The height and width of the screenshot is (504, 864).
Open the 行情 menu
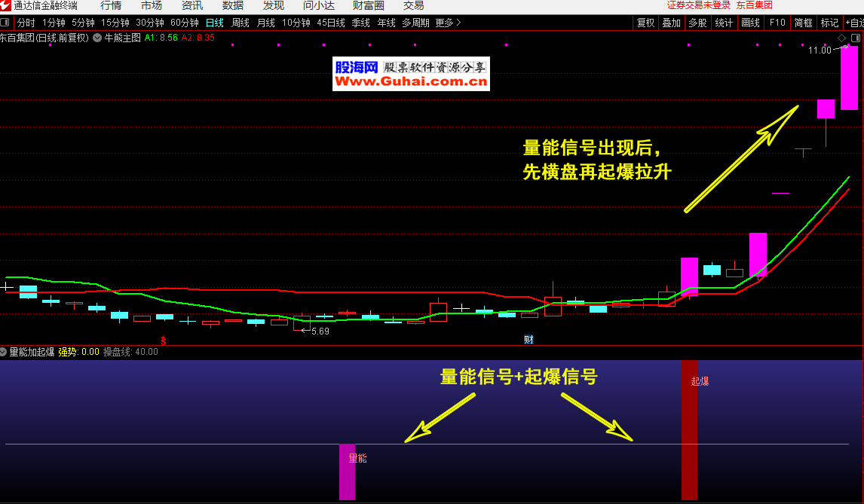coord(111,5)
